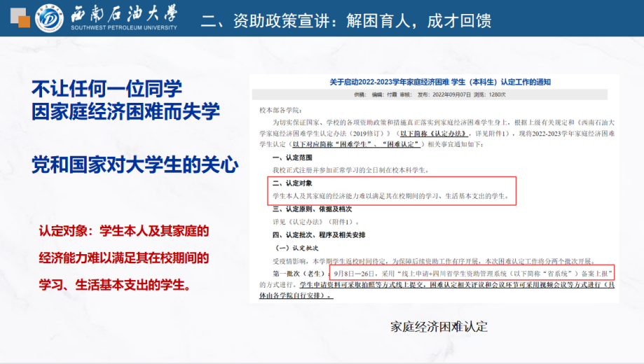Click the heading 不让任何一位同学

click(x=107, y=88)
